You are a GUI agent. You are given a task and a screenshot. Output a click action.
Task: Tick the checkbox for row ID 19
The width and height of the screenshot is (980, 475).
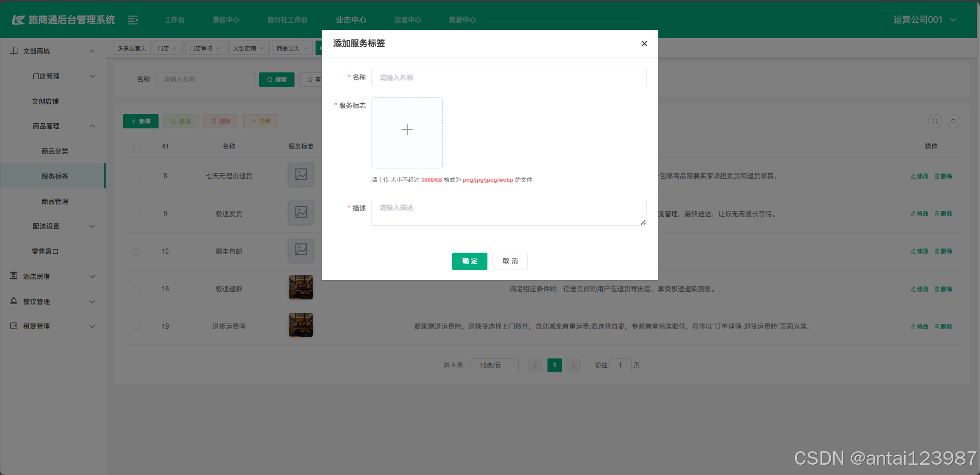[136, 326]
